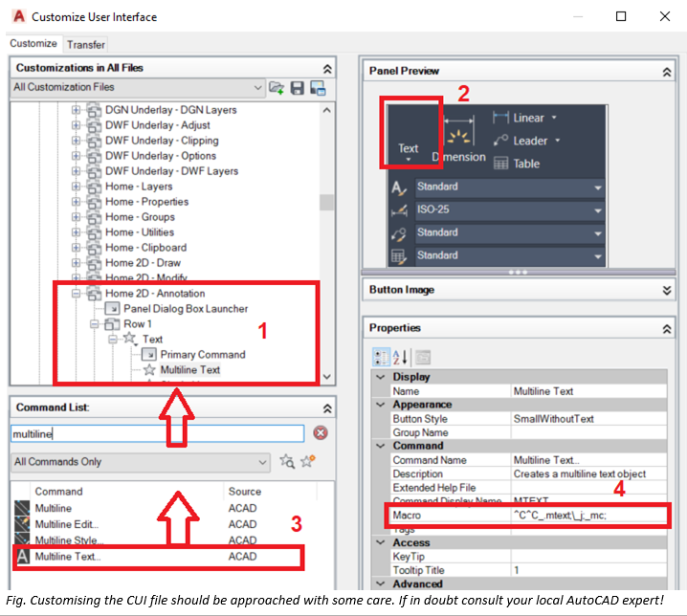This screenshot has width=687, height=616.
Task: Collapse the Command List pane
Action: click(x=327, y=408)
